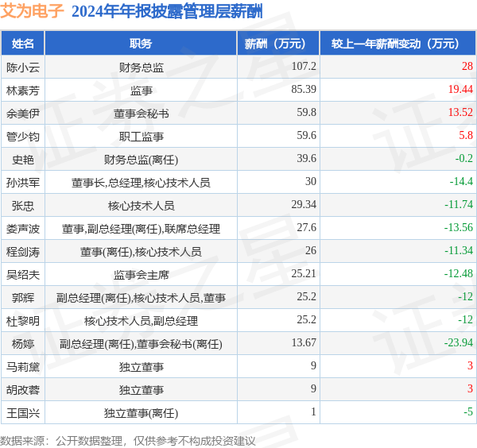The height and width of the screenshot is (448, 477).
Task: Click the 职务 column header
Action: coord(141,44)
